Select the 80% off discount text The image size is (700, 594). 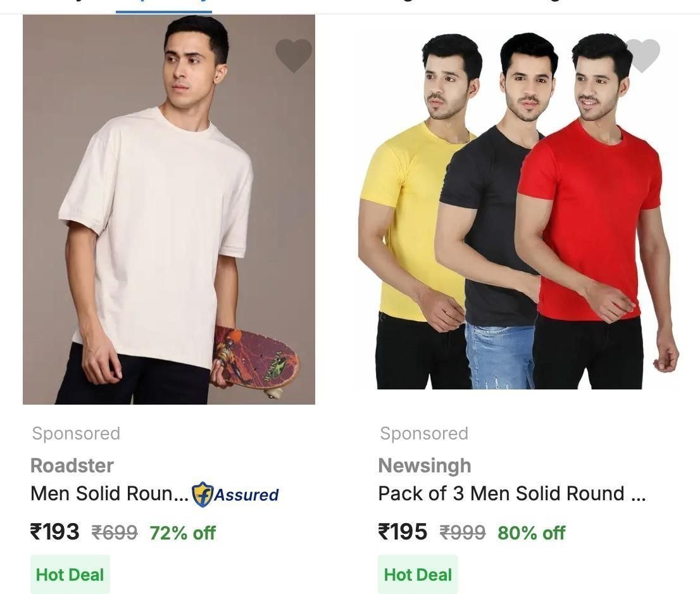click(531, 533)
